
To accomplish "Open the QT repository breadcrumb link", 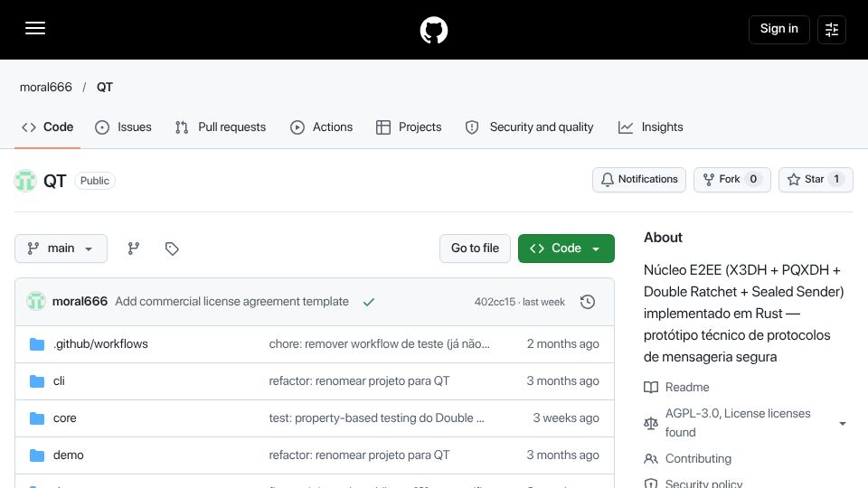I will [105, 88].
